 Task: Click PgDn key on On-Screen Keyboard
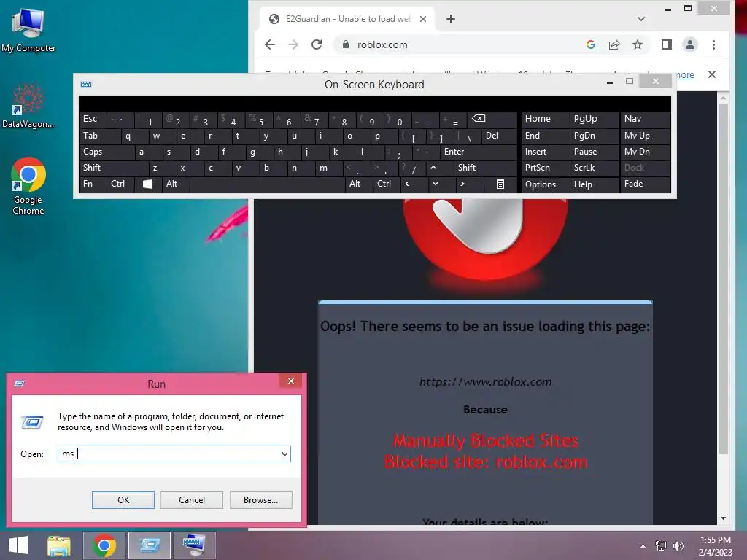click(594, 136)
